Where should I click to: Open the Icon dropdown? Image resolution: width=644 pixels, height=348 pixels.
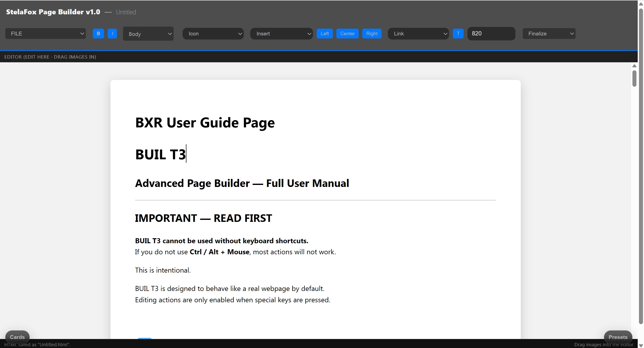click(x=213, y=33)
